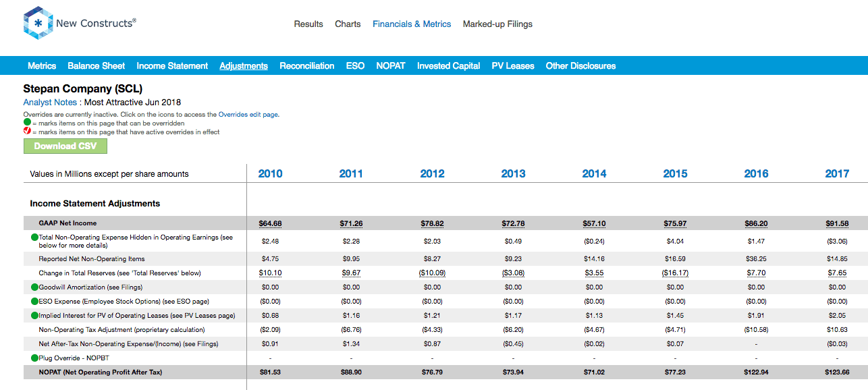This screenshot has width=868, height=390.
Task: Open Financials & Metrics navigation item
Action: tap(412, 24)
